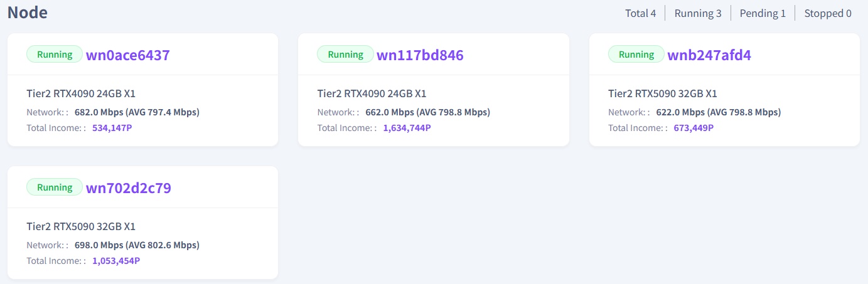Select total income 534,147P value
The image size is (868, 284).
pos(112,128)
